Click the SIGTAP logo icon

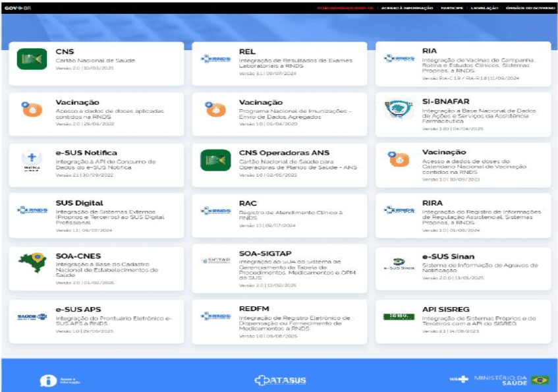coord(215,261)
